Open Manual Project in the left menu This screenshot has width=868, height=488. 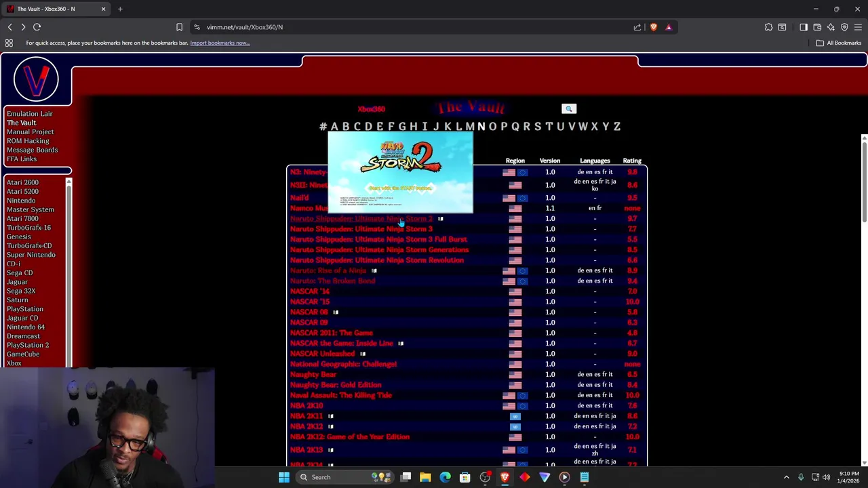pos(30,131)
